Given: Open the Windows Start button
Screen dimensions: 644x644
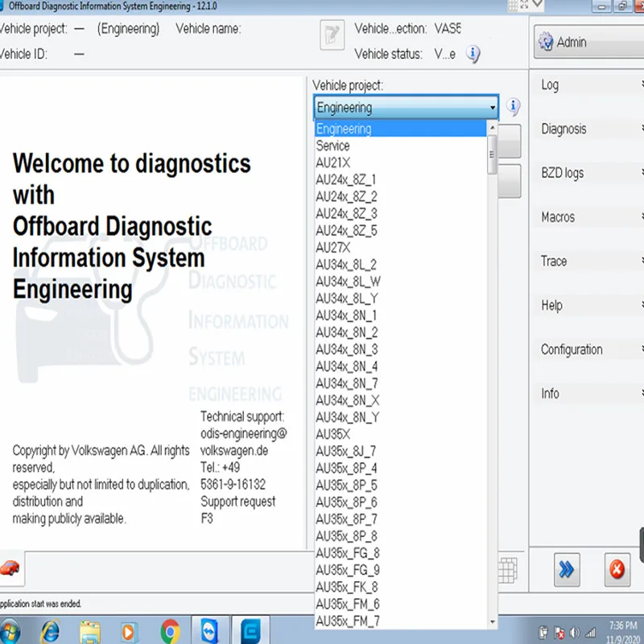Looking at the screenshot, I should (9, 632).
